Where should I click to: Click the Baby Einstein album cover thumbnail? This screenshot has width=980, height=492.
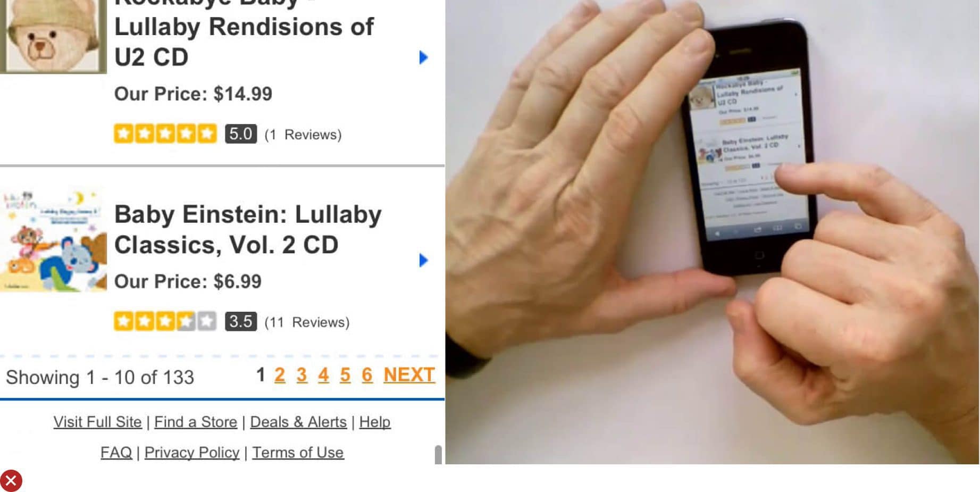coord(53,240)
